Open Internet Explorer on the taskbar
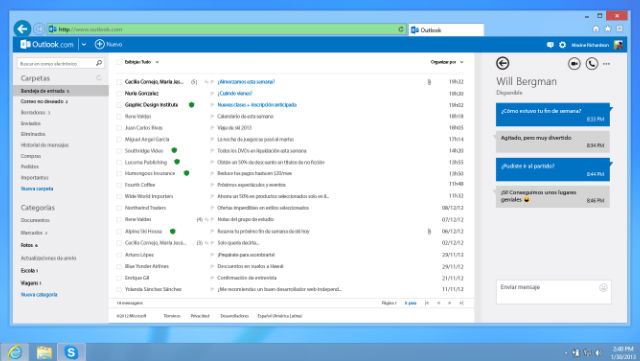Image resolution: width=640 pixels, height=361 pixels. pyautogui.click(x=15, y=352)
